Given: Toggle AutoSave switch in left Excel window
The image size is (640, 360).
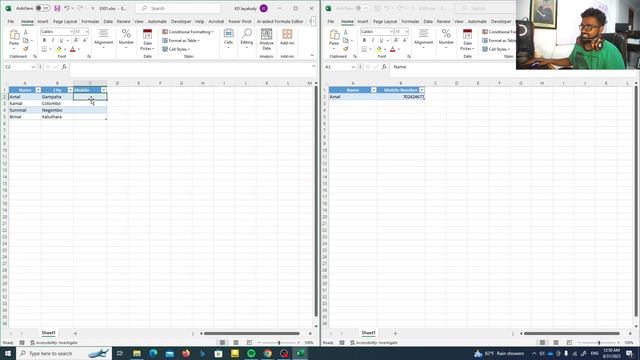Looking at the screenshot, I should coord(42,8).
